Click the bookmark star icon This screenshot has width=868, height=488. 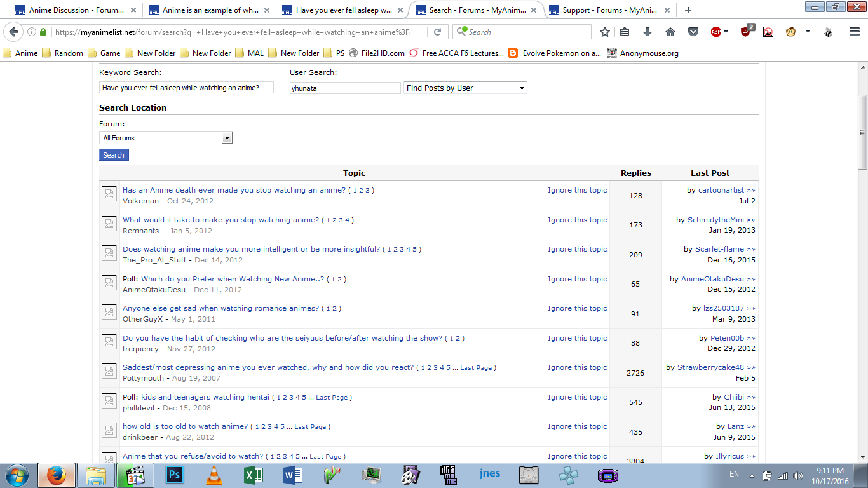[605, 32]
